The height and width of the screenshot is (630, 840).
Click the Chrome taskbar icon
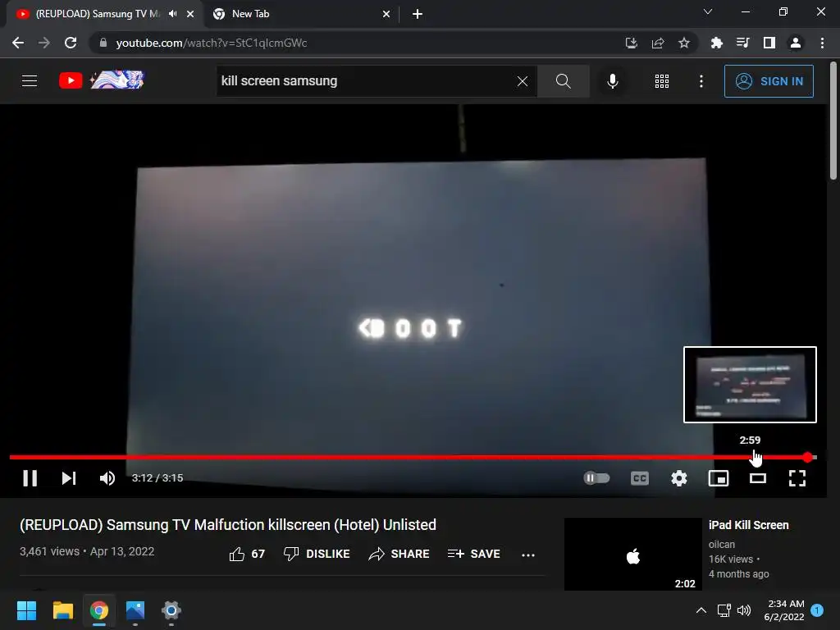tap(99, 610)
